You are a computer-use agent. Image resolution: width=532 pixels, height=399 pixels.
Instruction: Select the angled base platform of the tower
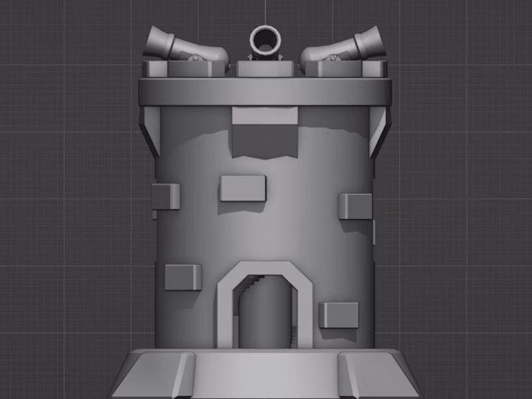pos(265,374)
